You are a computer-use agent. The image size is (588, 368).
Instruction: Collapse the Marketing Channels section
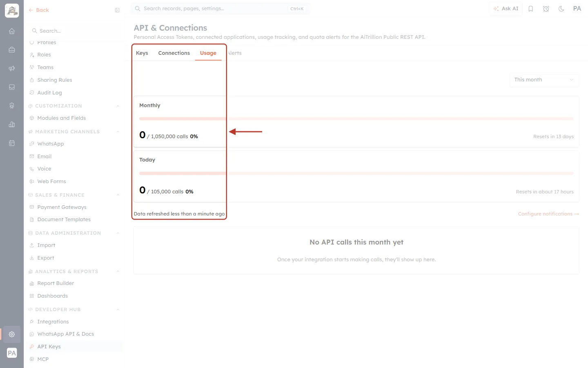click(x=118, y=132)
